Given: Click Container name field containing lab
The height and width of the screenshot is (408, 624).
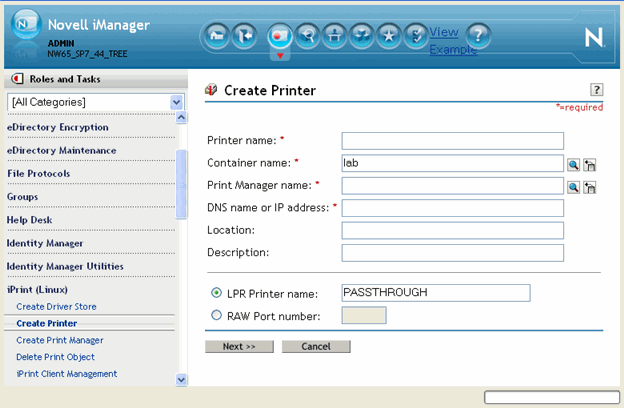Looking at the screenshot, I should click(452, 163).
